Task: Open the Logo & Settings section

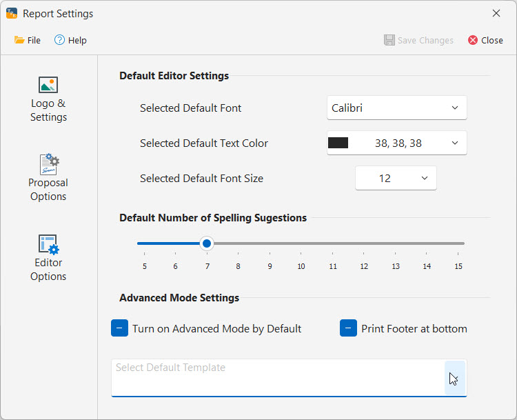Action: pyautogui.click(x=48, y=99)
